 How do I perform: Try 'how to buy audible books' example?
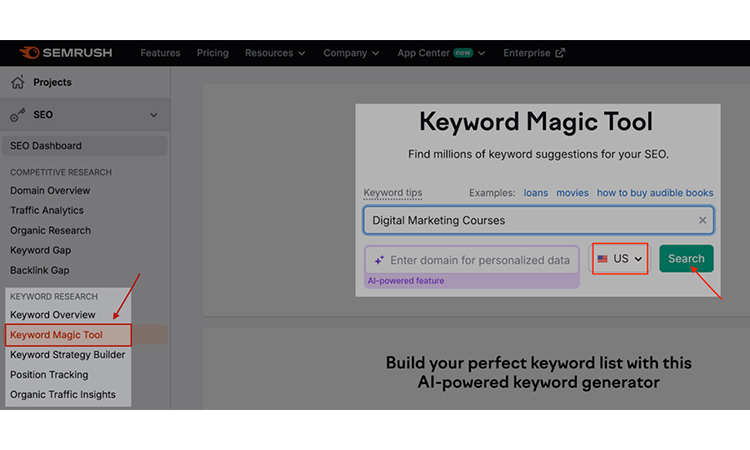pos(655,193)
